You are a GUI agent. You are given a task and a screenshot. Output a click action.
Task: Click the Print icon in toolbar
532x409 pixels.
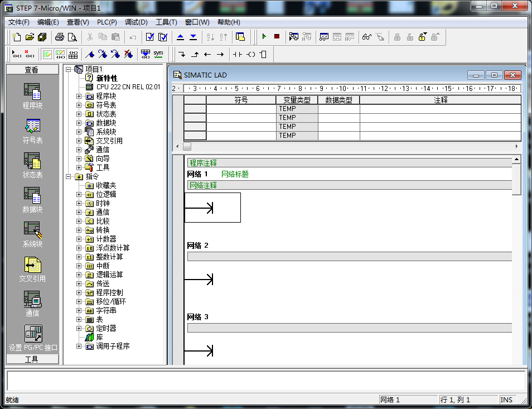[x=60, y=37]
